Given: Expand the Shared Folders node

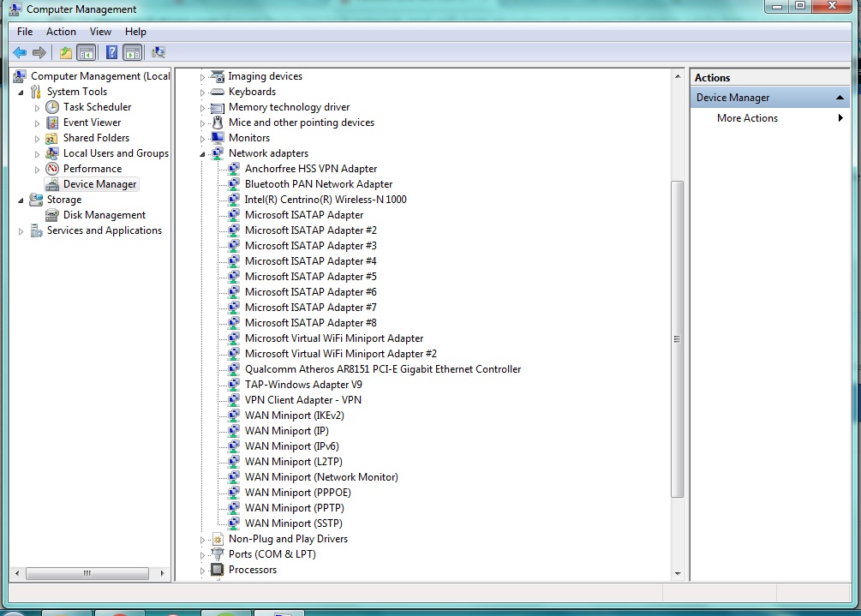Looking at the screenshot, I should coord(37,138).
